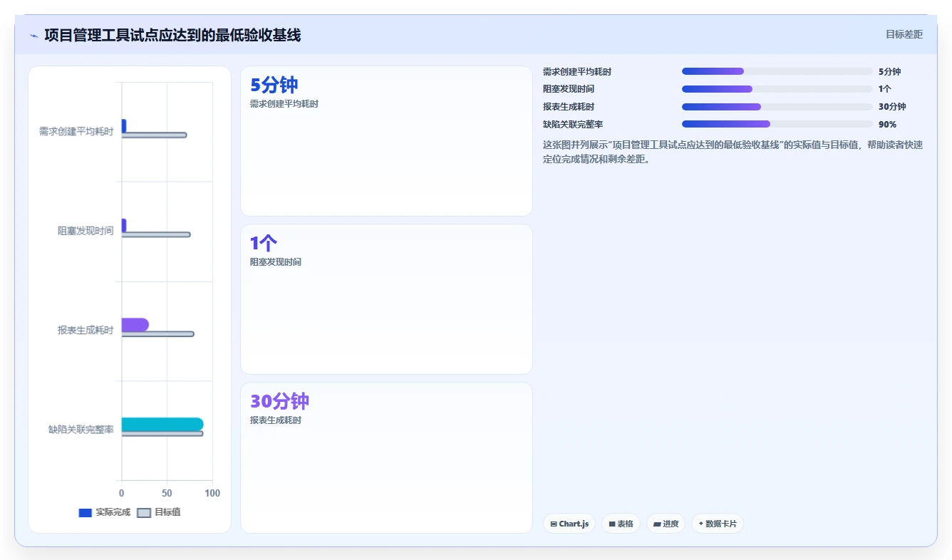Image resolution: width=952 pixels, height=560 pixels.
Task: Click the Chart.js tag chip
Action: click(x=569, y=524)
